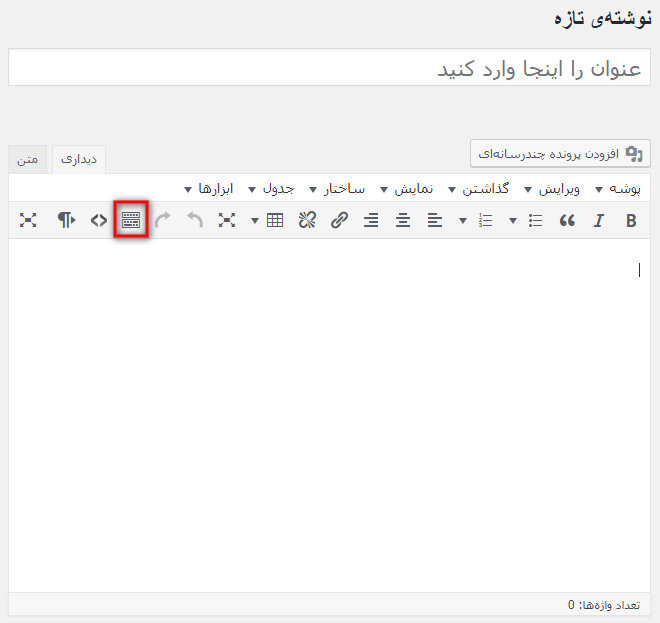The width and height of the screenshot is (660, 623).
Task: Expand the bullet list style dropdown arrow
Action: point(513,221)
